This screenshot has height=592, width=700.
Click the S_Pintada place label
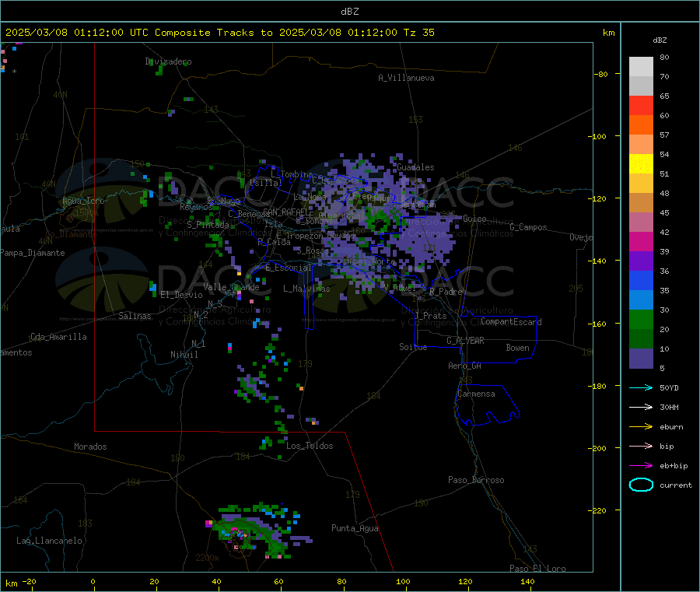click(208, 225)
